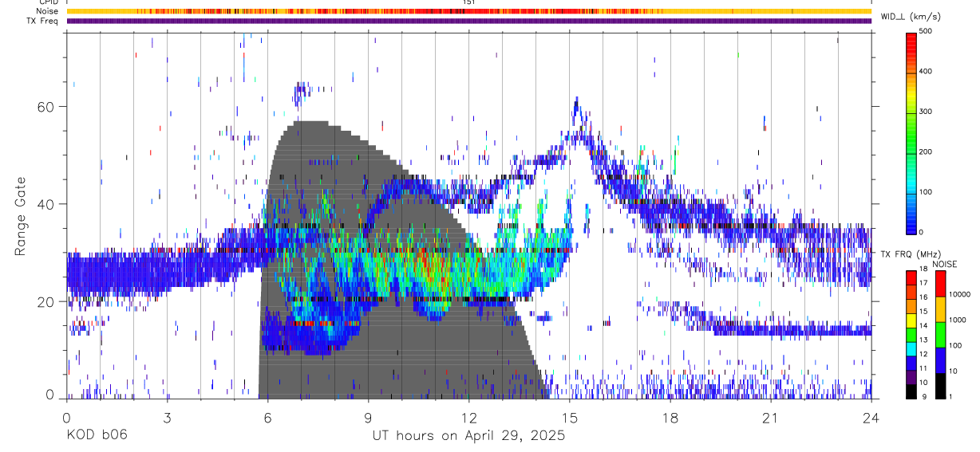The height and width of the screenshot is (452, 980).
Task: Click the 'WID⊥ (km/s)' color scale title
Action: tap(911, 17)
